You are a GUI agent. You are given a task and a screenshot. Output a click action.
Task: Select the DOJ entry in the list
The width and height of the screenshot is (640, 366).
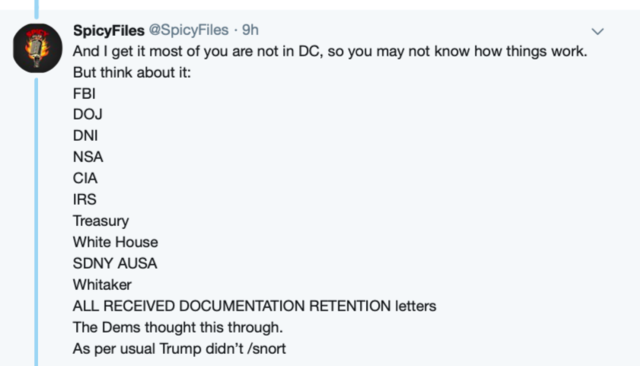pos(88,115)
